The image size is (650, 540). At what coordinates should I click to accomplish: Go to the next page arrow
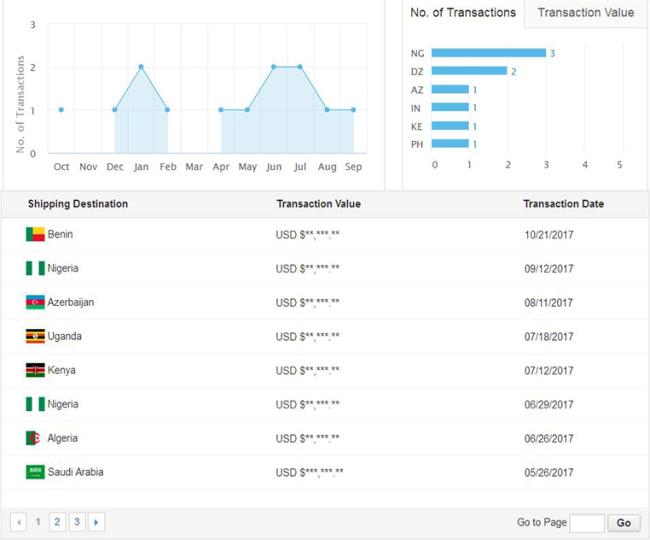pyautogui.click(x=96, y=522)
